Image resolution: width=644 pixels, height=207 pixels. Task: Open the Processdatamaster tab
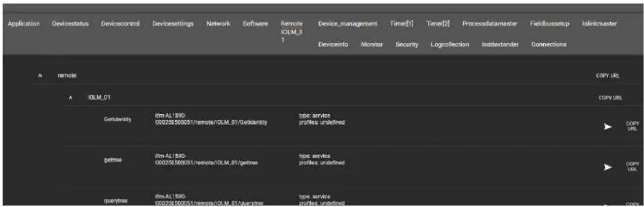tap(490, 24)
